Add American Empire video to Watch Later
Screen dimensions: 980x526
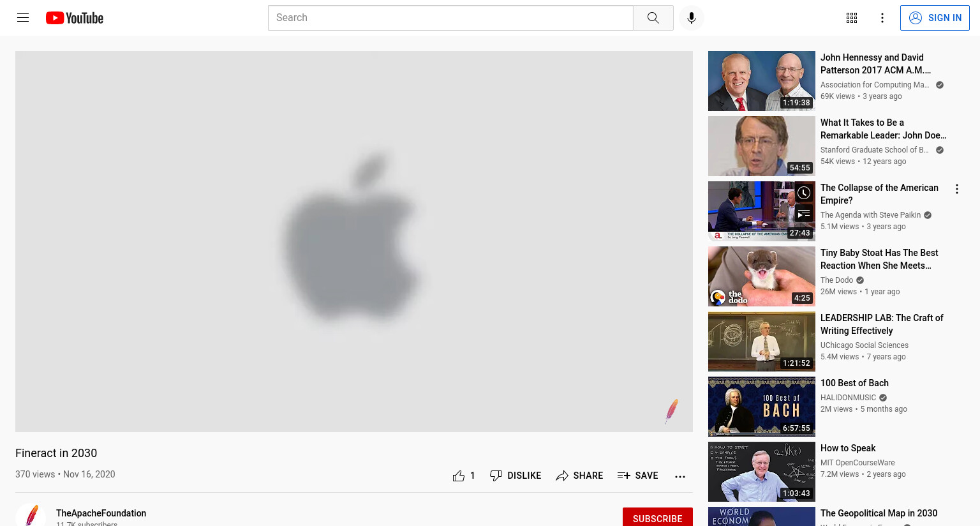point(804,193)
